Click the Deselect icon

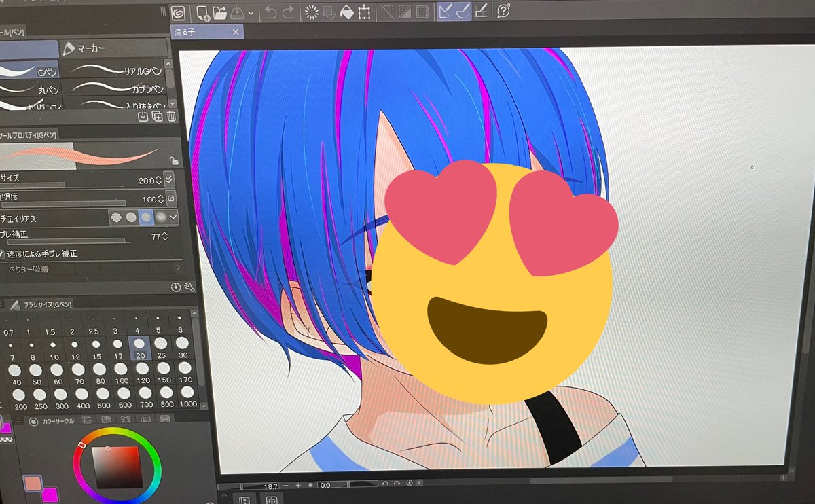(x=388, y=12)
